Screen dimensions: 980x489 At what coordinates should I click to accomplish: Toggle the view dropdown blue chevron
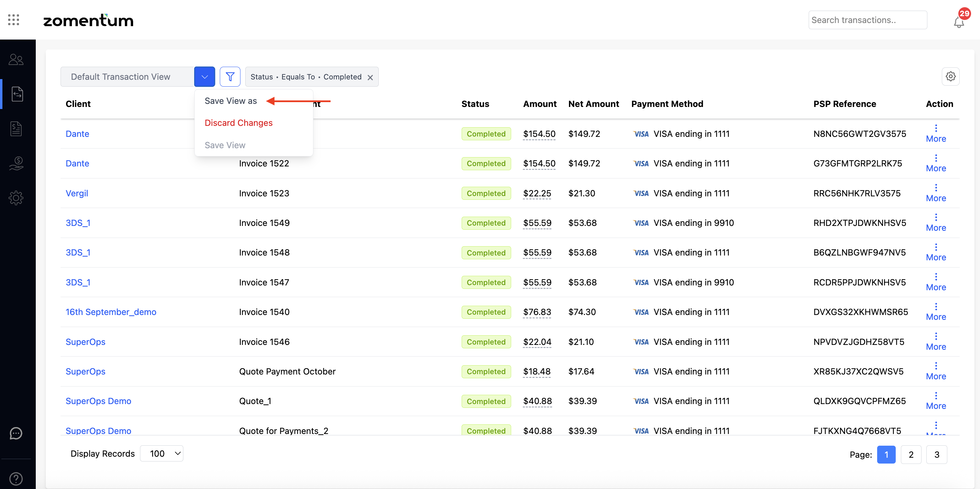point(204,77)
